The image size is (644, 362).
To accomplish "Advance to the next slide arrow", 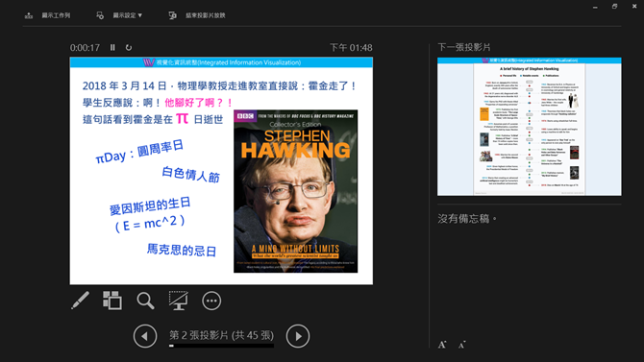I will [298, 336].
